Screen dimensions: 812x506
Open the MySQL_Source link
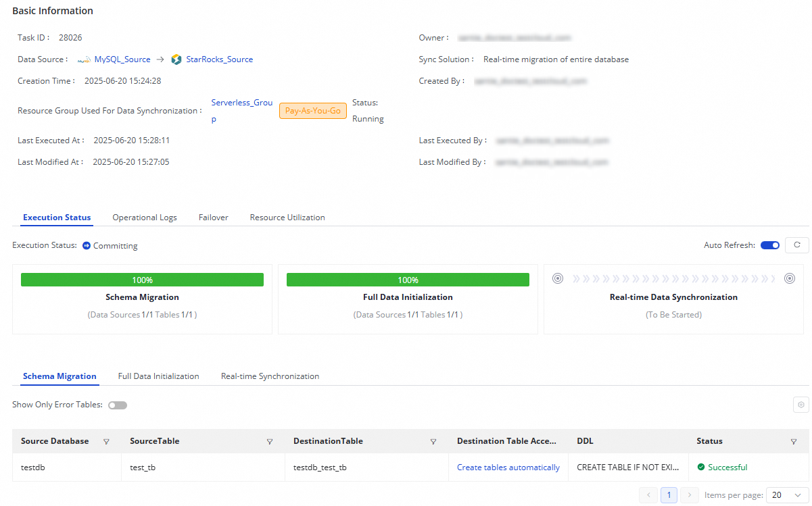pyautogui.click(x=122, y=59)
